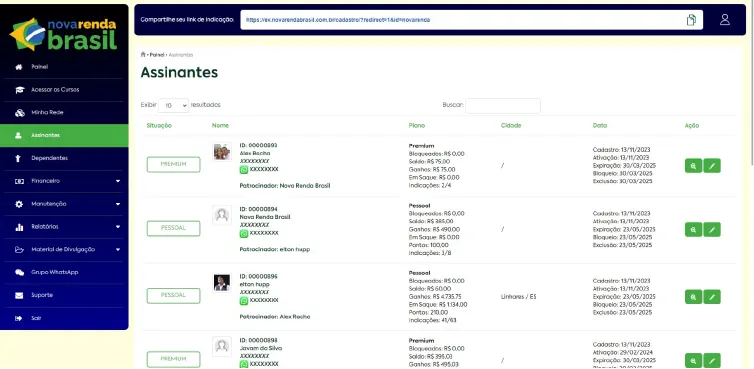Sort by the Nome column header

[220, 126]
